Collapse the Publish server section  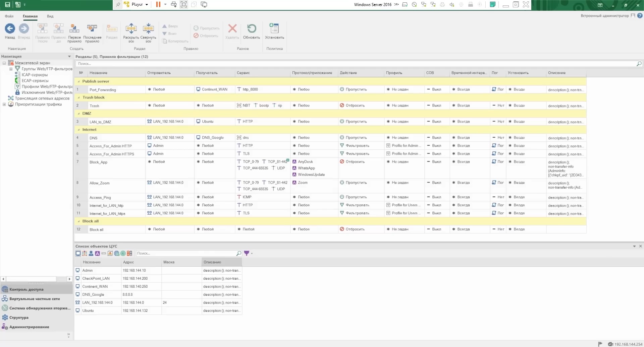tap(79, 81)
